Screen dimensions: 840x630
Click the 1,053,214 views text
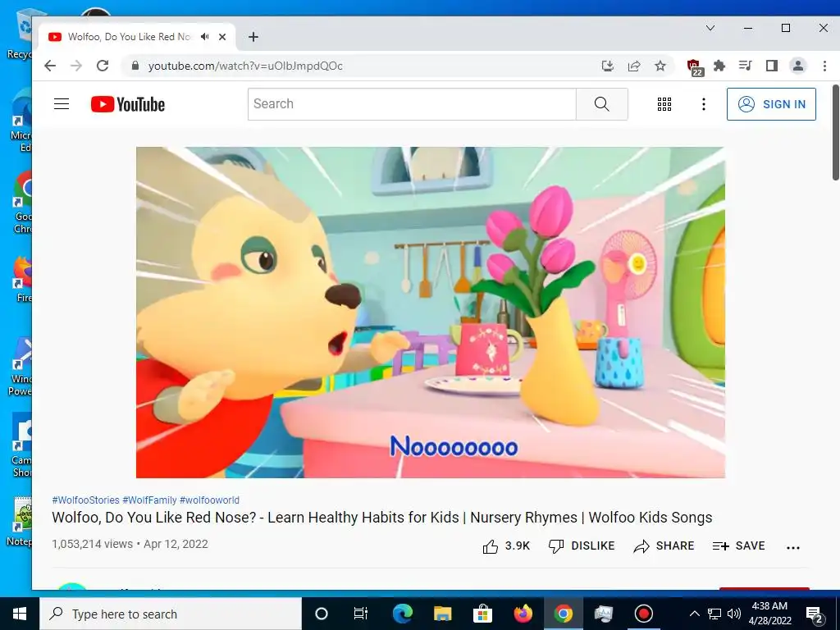pyautogui.click(x=92, y=545)
